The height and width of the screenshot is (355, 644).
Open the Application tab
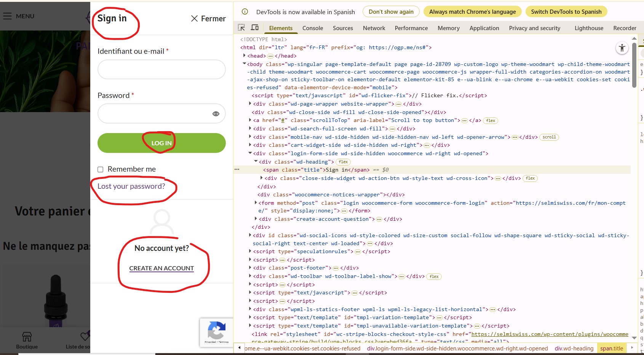click(x=484, y=28)
